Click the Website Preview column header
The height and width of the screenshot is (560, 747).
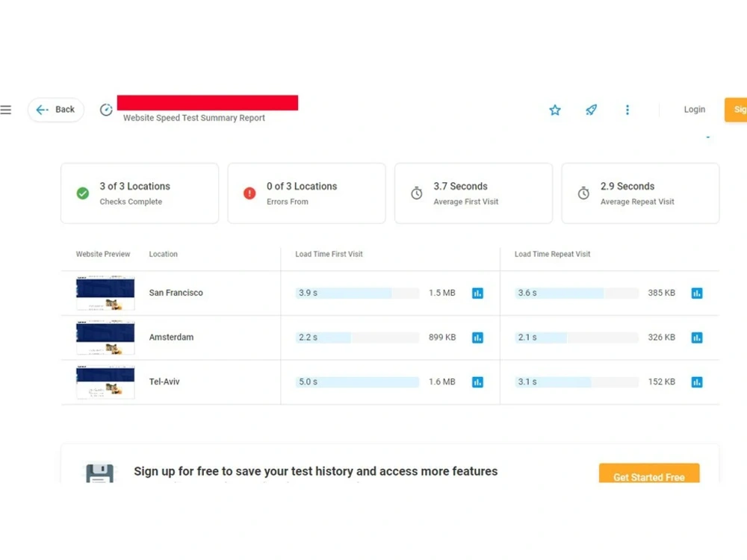coord(103,255)
